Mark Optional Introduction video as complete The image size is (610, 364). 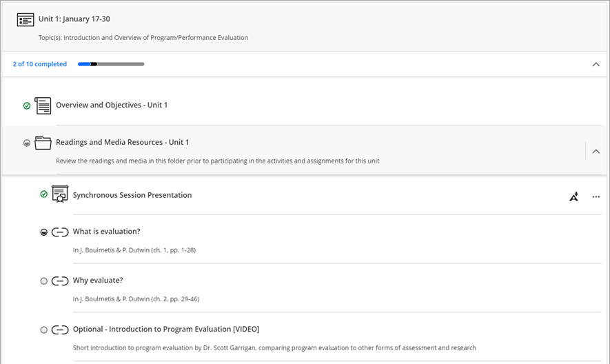pos(44,330)
